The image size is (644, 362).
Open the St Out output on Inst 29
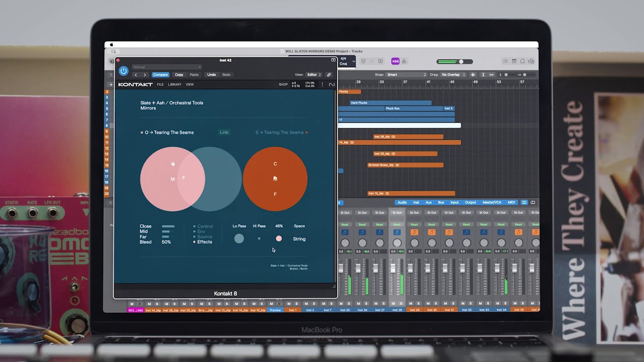[x=414, y=213]
